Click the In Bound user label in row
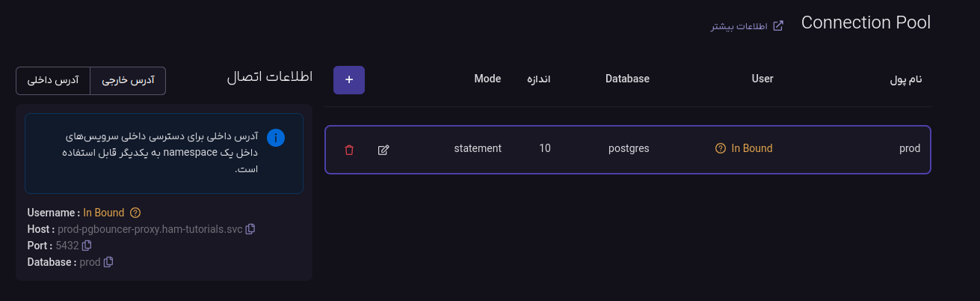The image size is (980, 301). click(751, 149)
